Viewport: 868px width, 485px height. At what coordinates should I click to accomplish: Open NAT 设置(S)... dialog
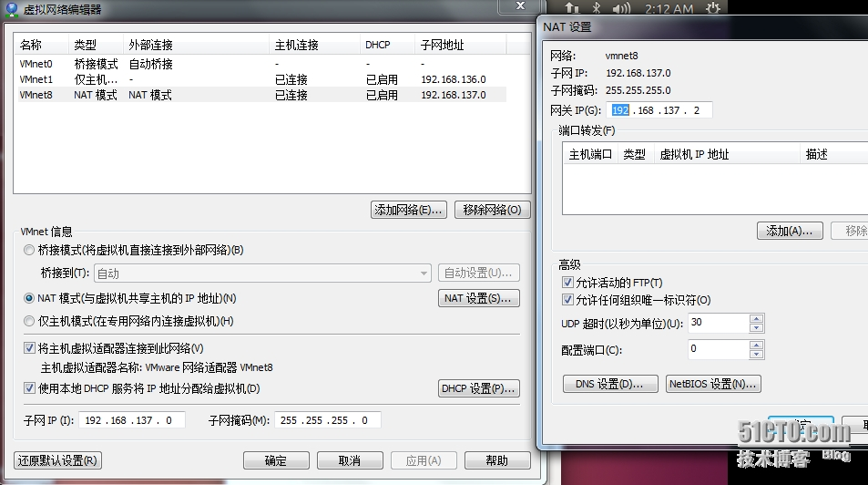479,298
